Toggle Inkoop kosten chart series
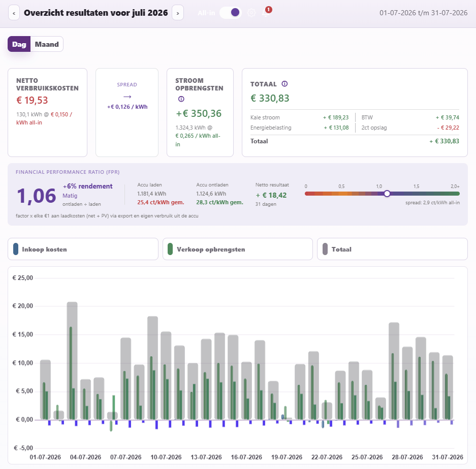 coord(83,249)
